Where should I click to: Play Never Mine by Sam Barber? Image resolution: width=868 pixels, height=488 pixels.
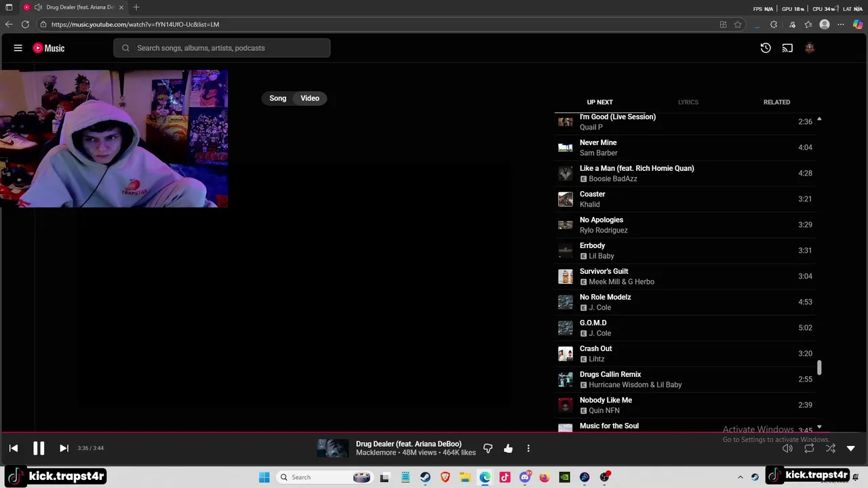pyautogui.click(x=686, y=148)
